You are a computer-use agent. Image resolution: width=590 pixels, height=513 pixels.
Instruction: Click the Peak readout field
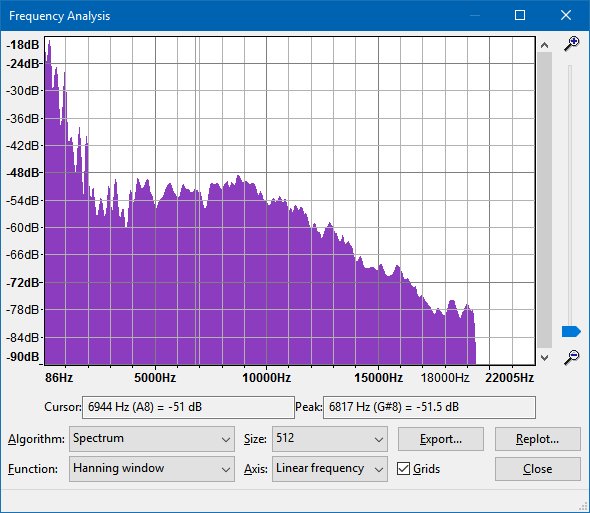pyautogui.click(x=429, y=407)
